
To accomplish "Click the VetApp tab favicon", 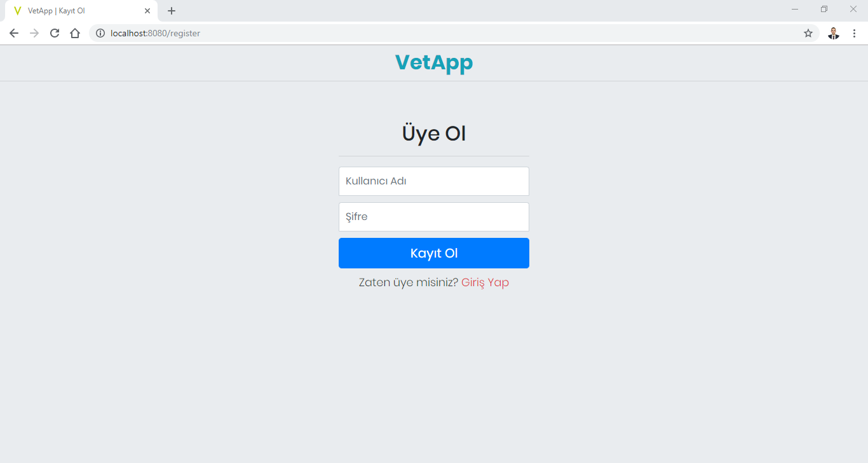I will pos(17,11).
